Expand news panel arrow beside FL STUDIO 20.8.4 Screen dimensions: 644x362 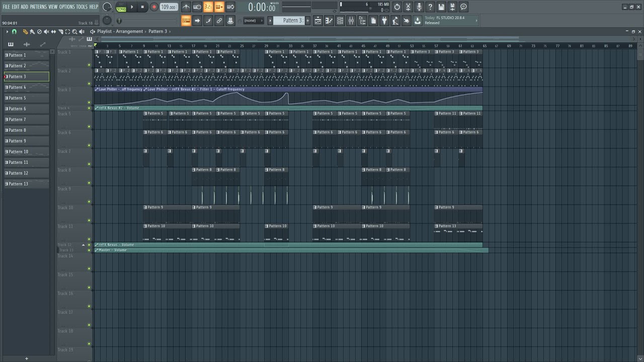tap(476, 21)
